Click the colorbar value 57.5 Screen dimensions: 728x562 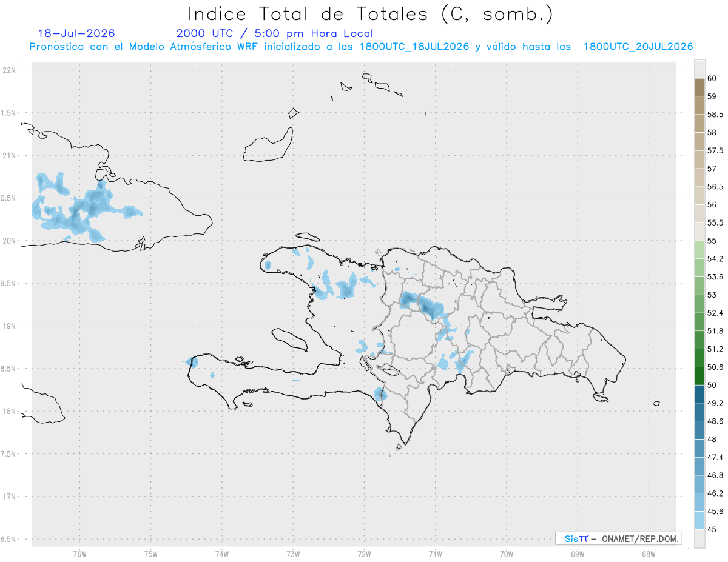(715, 150)
